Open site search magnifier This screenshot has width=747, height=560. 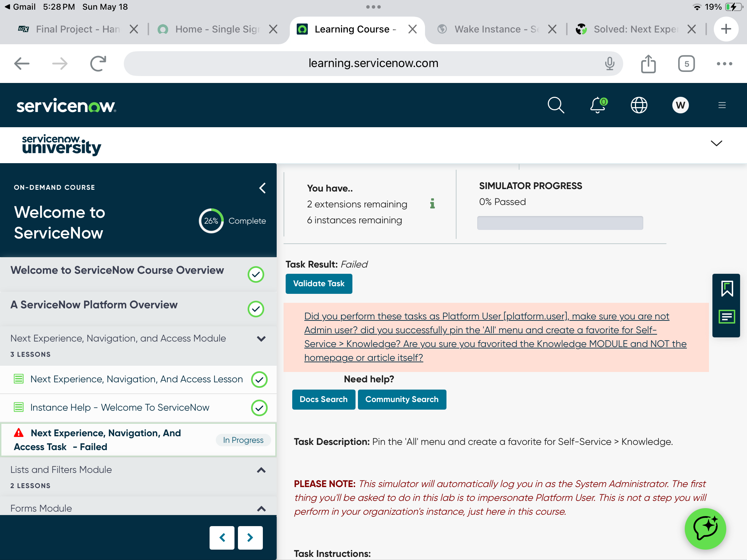(556, 105)
